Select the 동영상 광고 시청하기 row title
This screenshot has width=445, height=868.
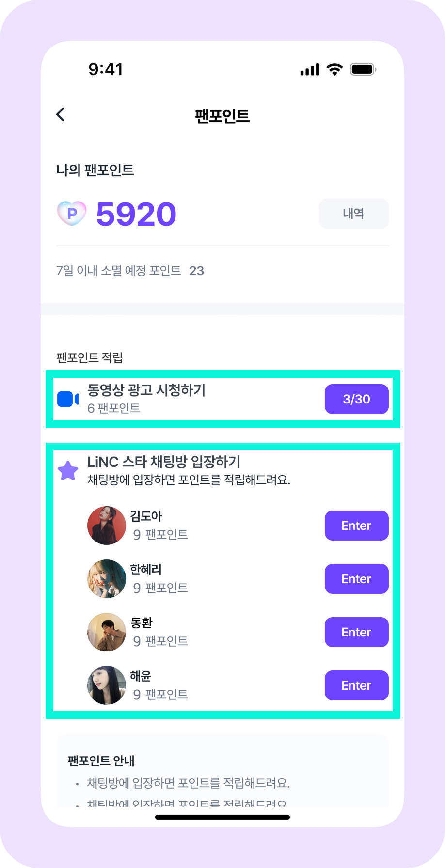[146, 390]
